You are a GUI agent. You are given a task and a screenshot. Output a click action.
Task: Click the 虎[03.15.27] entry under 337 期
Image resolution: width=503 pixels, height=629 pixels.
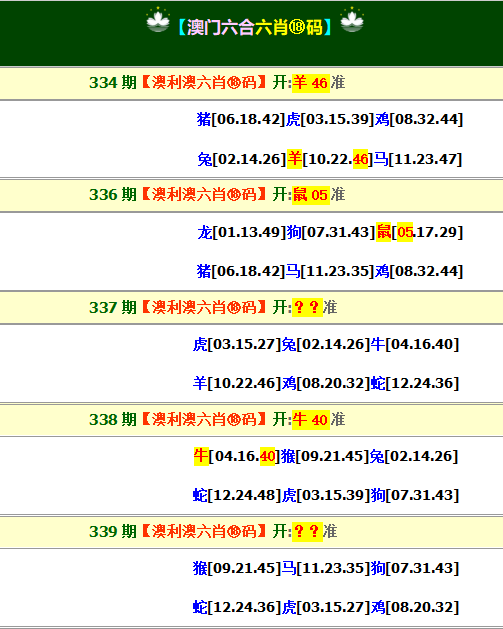point(237,344)
